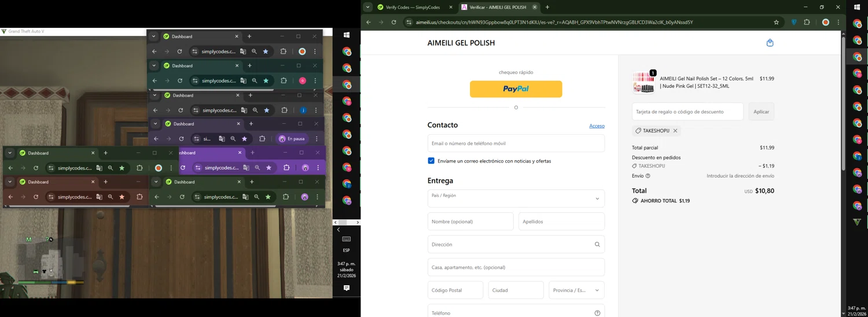The image size is (868, 317).
Task: Open the 3:47 p. m. clock on middle taskbar
Action: (x=347, y=270)
